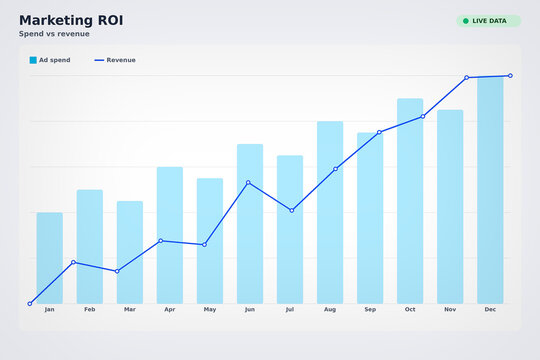
Task: Select the Feb ad spend bar
Action: click(x=90, y=247)
